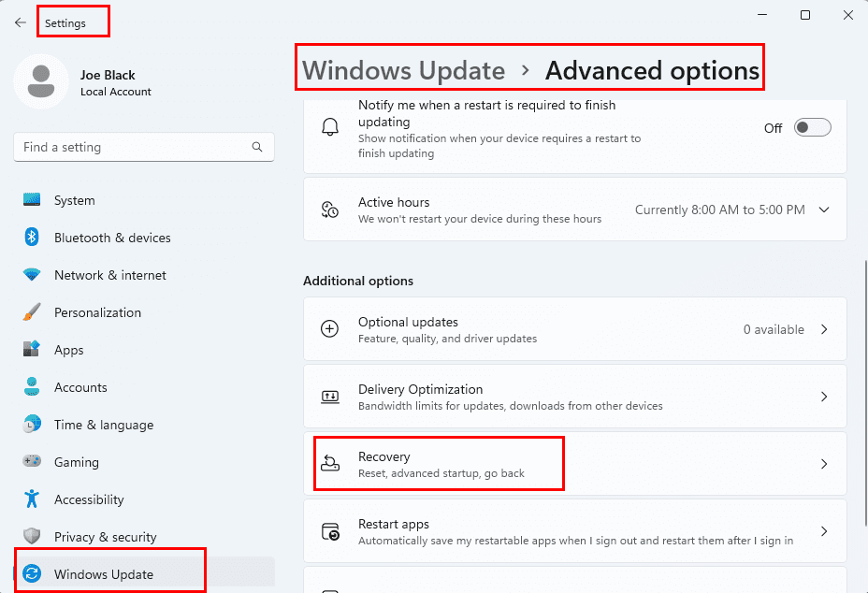Click the Accessibility figure icon
Viewport: 868px width, 593px height.
[32, 499]
